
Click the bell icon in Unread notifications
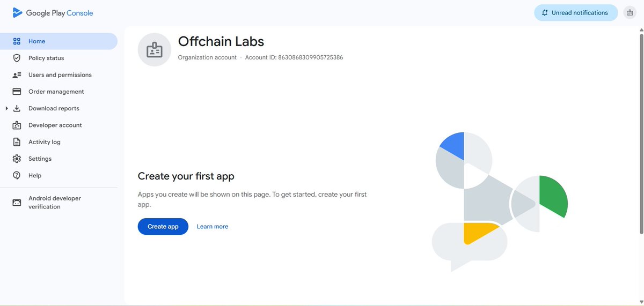coord(545,13)
